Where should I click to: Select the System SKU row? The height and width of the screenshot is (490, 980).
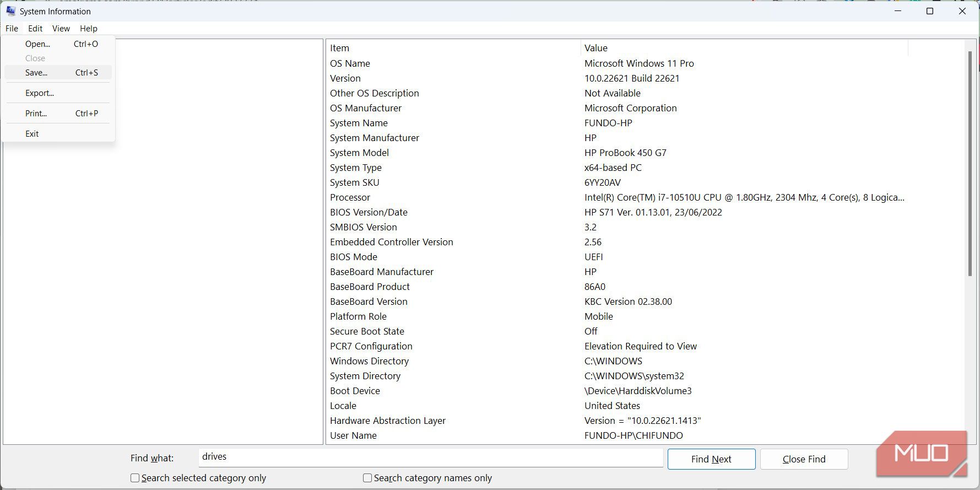[617, 182]
